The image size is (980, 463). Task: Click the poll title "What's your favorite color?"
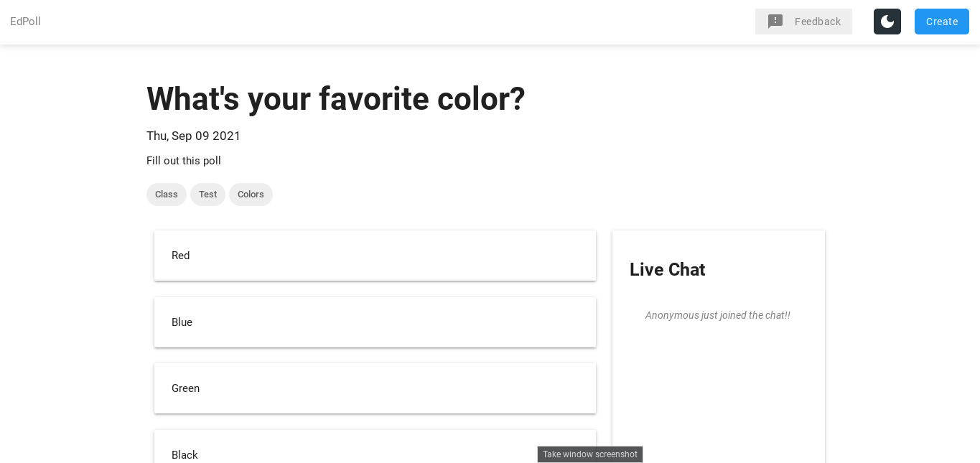pos(335,99)
